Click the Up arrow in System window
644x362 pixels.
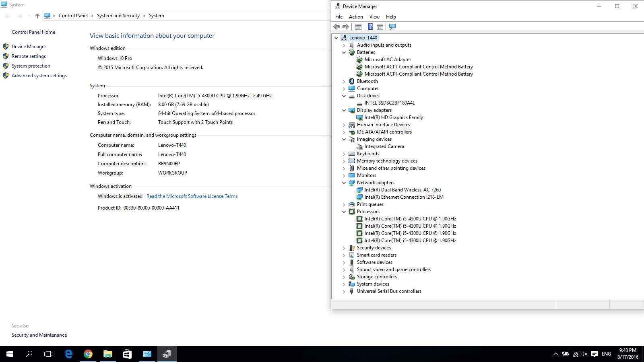(37, 16)
